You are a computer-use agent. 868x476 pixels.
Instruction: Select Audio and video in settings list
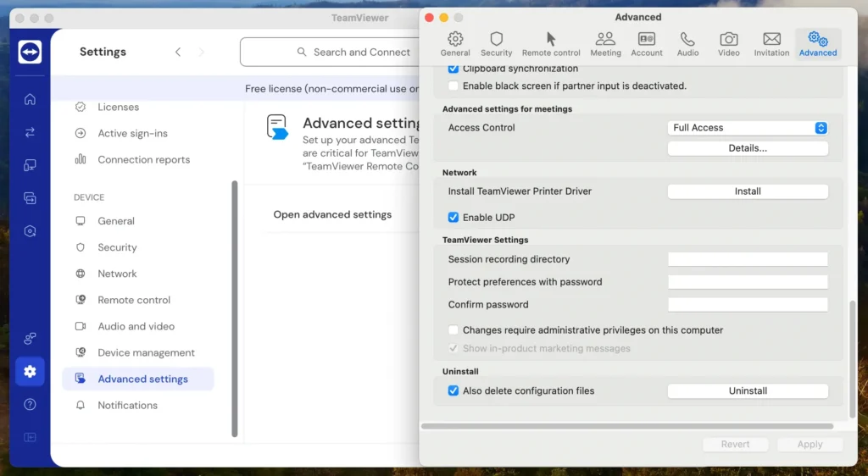(x=136, y=326)
